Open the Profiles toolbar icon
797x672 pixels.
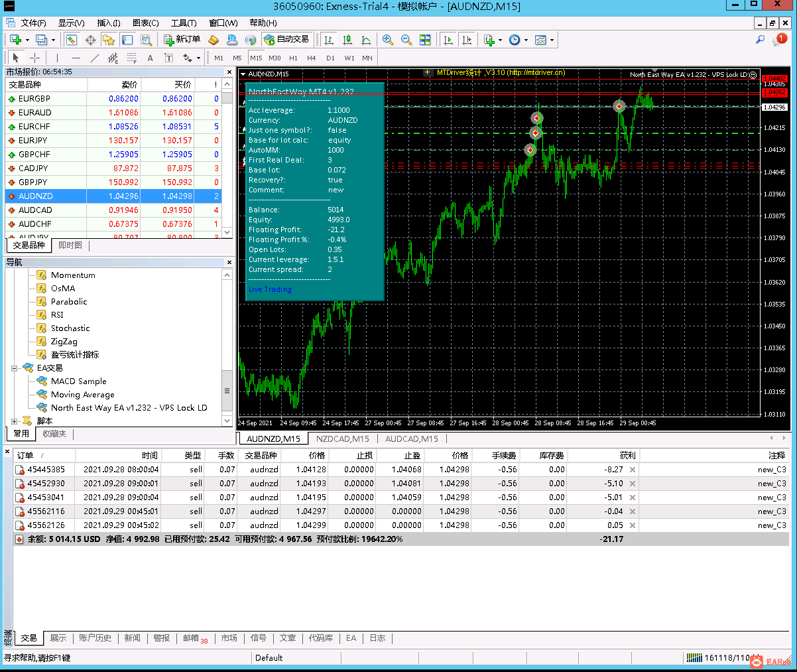[x=41, y=40]
